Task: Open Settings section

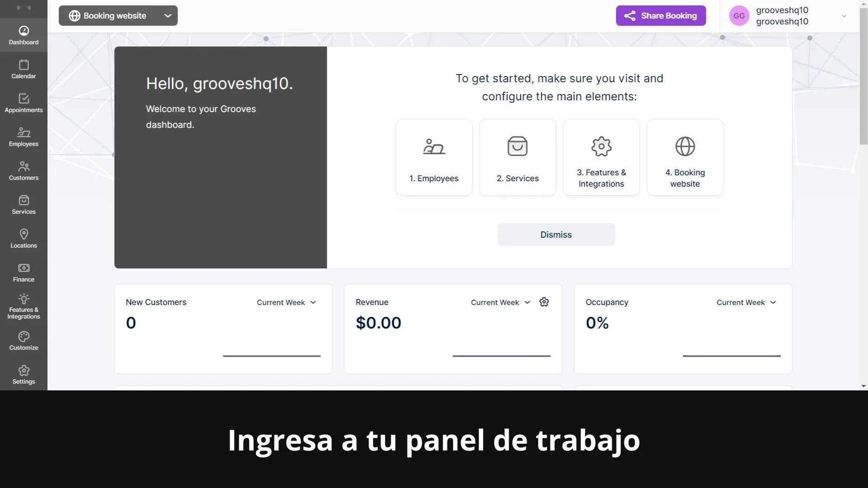Action: [x=23, y=374]
